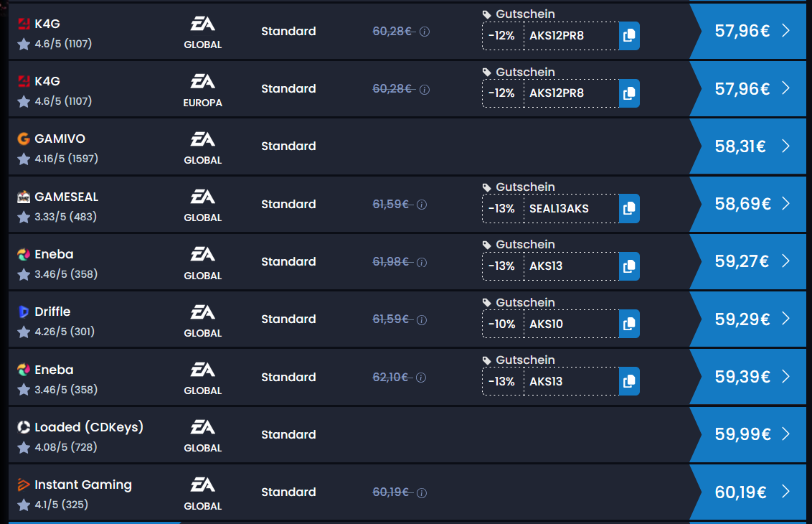Image resolution: width=812 pixels, height=524 pixels.
Task: Click the Driffle store logo
Action: pyautogui.click(x=23, y=312)
